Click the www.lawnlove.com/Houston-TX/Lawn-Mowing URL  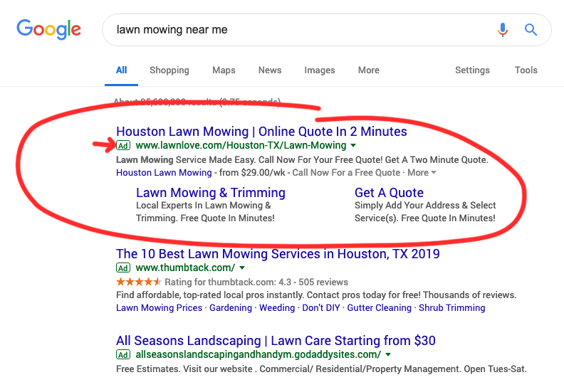point(241,146)
